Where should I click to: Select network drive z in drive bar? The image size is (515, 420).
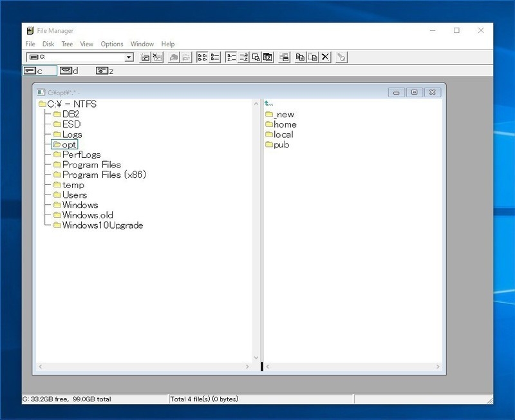click(105, 71)
